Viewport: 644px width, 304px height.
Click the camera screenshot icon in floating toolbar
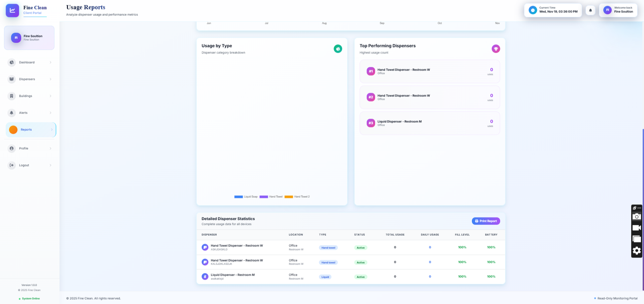click(636, 217)
